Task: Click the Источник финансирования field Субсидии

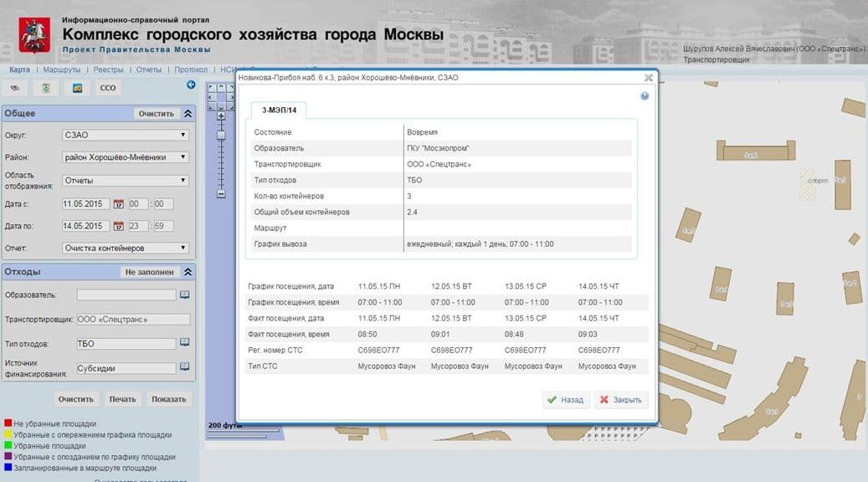Action: pos(126,368)
